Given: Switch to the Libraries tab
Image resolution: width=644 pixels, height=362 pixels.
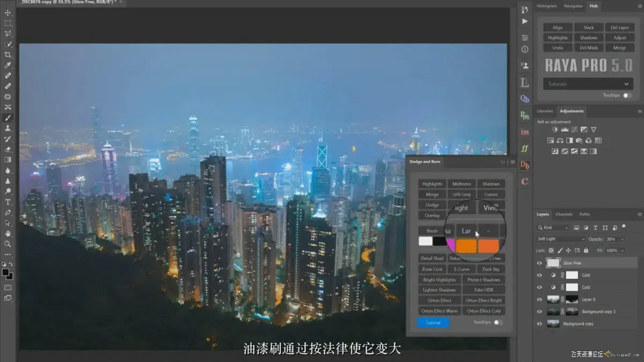Looking at the screenshot, I should click(x=545, y=111).
